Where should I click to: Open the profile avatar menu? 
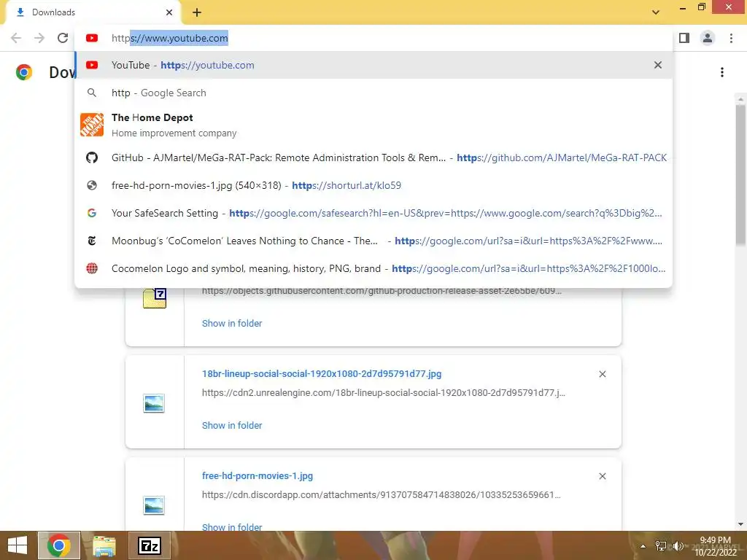708,38
